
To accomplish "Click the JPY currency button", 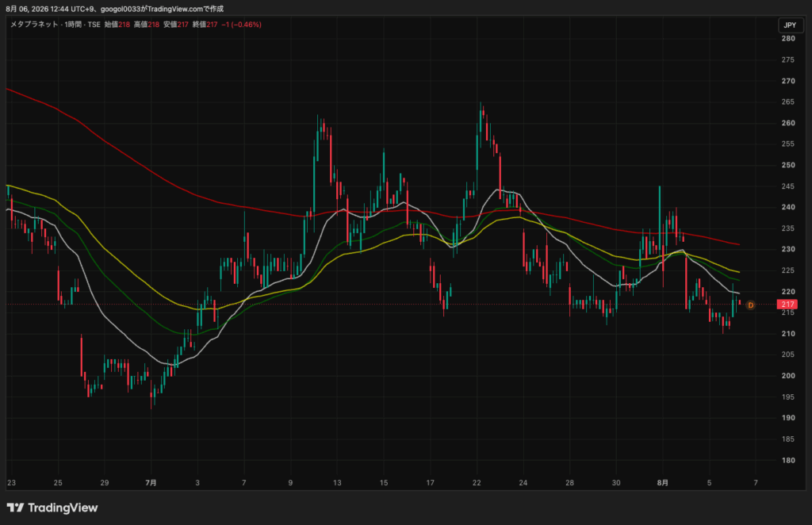I will 791,25.
